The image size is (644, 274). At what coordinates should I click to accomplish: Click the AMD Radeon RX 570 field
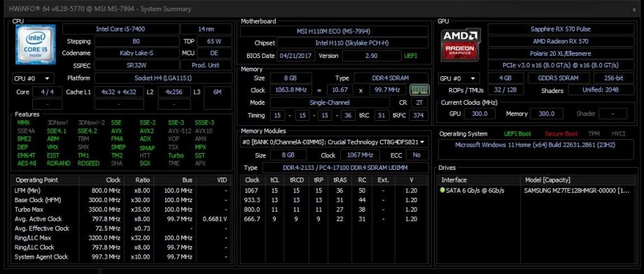pyautogui.click(x=561, y=41)
